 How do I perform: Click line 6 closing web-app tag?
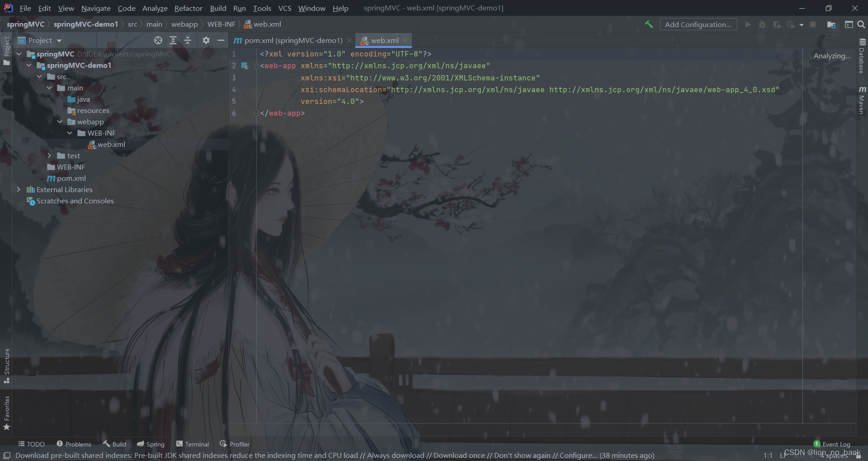(283, 113)
